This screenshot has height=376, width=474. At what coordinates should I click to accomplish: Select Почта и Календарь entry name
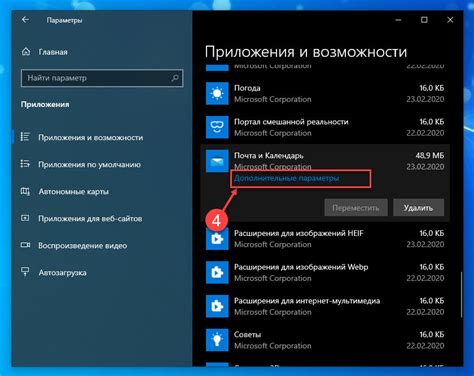coord(269,155)
